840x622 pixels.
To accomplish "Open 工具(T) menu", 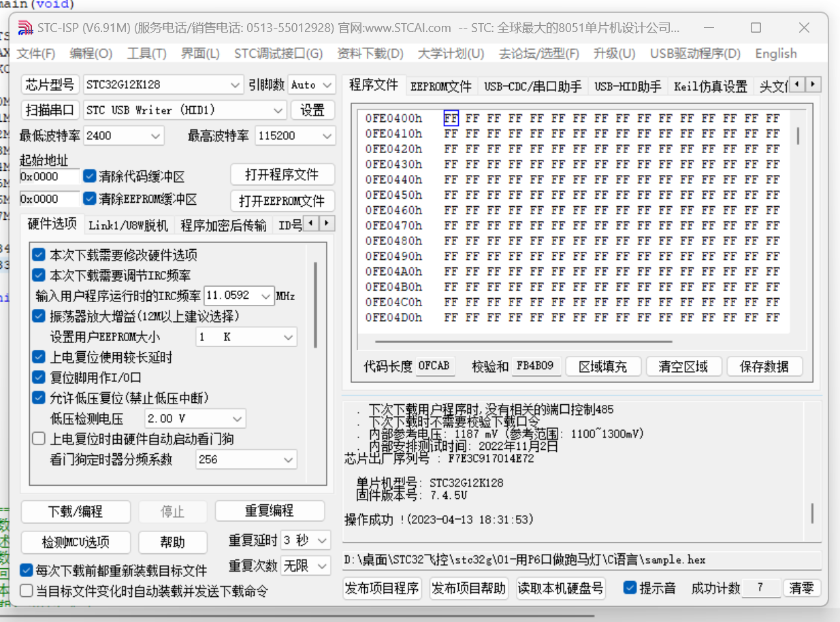I will 146,54.
